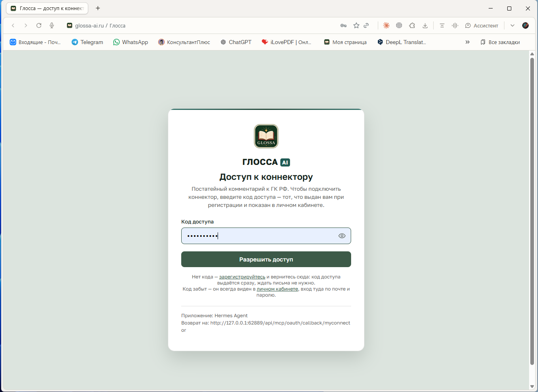The image size is (538, 392).
Task: Bookmark this page with the star icon
Action: [x=356, y=25]
